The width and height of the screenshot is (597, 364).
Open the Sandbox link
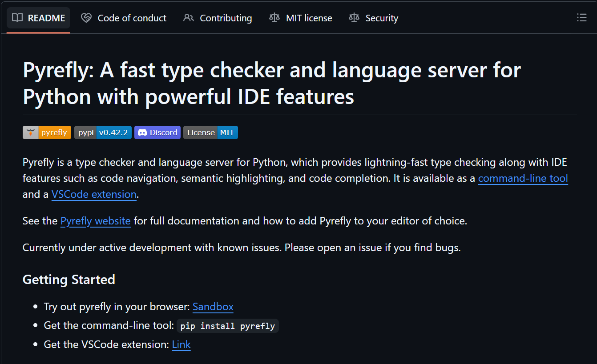coord(213,307)
